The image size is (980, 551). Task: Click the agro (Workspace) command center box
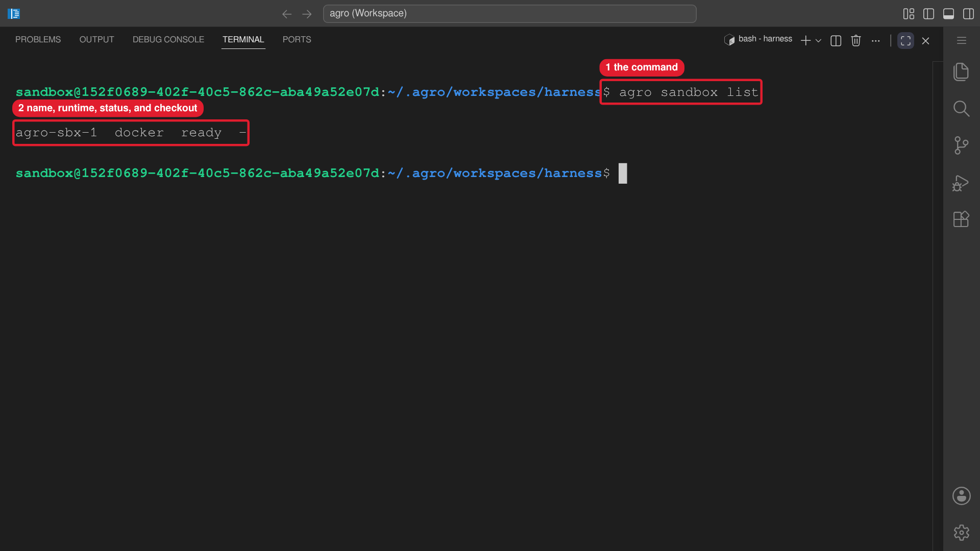(509, 14)
